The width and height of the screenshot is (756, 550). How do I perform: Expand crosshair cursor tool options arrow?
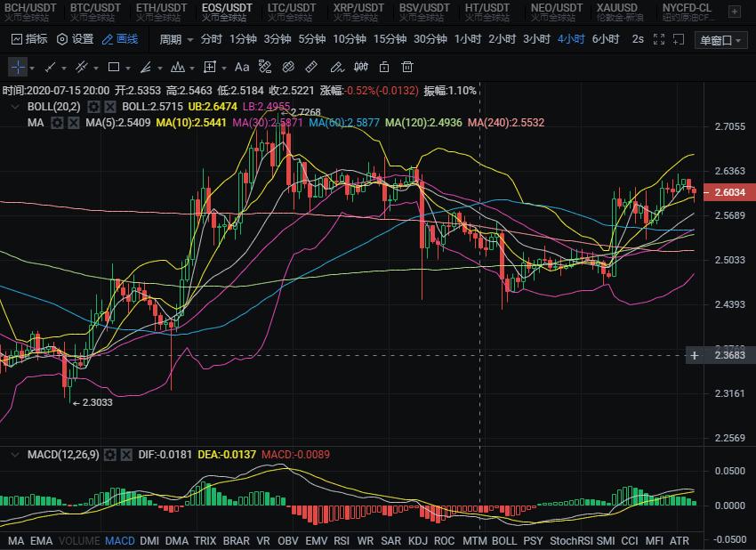32,69
